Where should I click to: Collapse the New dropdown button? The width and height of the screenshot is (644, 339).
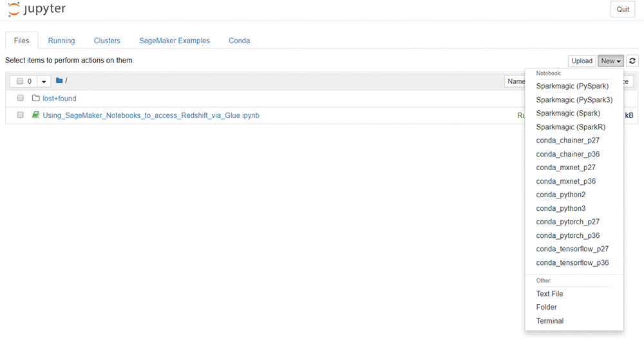click(611, 61)
